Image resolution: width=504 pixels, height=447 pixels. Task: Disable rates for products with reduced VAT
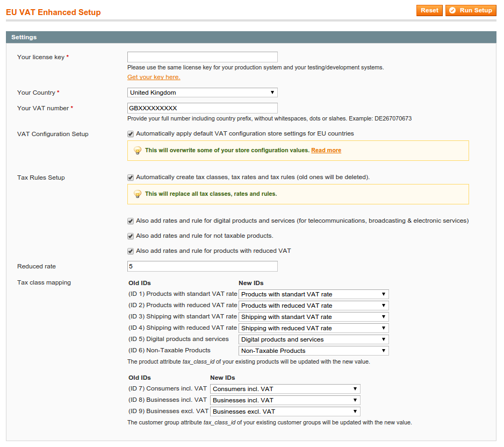[x=130, y=251]
